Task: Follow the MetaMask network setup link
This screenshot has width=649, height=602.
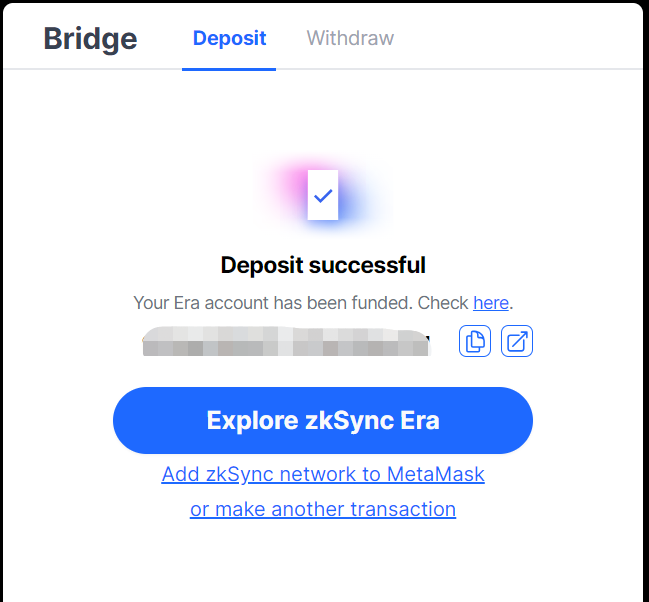Action: click(x=323, y=474)
